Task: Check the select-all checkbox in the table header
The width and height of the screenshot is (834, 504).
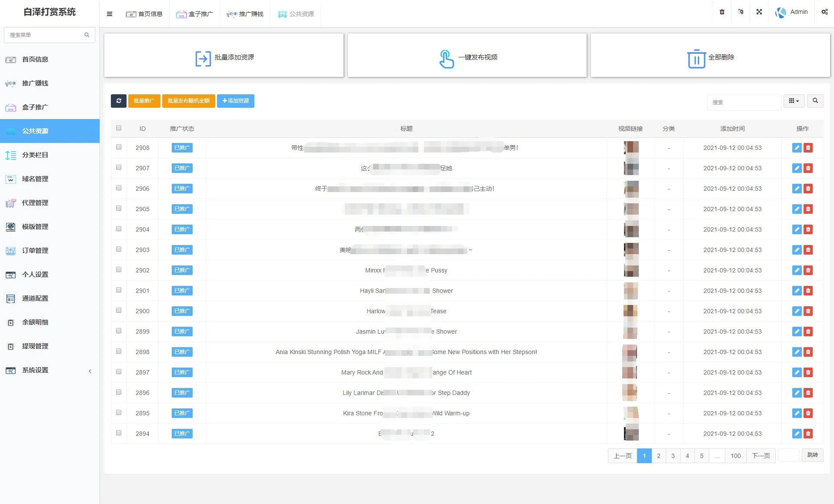Action: click(119, 128)
